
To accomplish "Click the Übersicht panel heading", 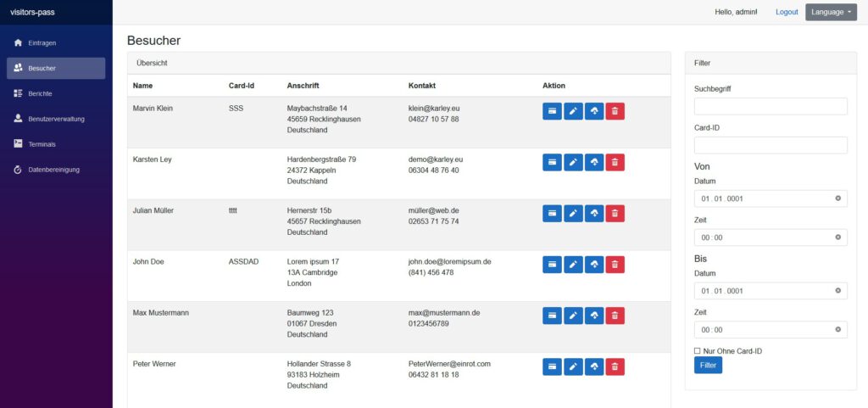I will (x=152, y=63).
